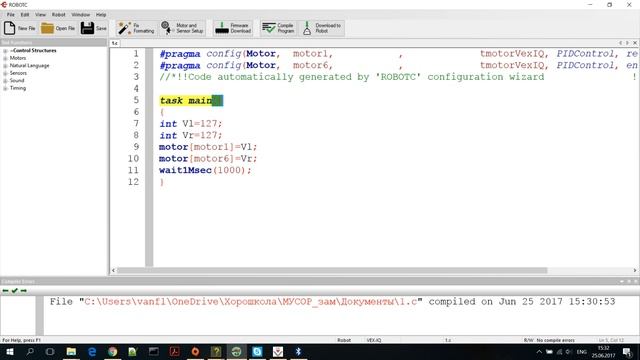Screen dimensions: 640x360
Task: Click the editor scroll right arrow
Action: 635,270
